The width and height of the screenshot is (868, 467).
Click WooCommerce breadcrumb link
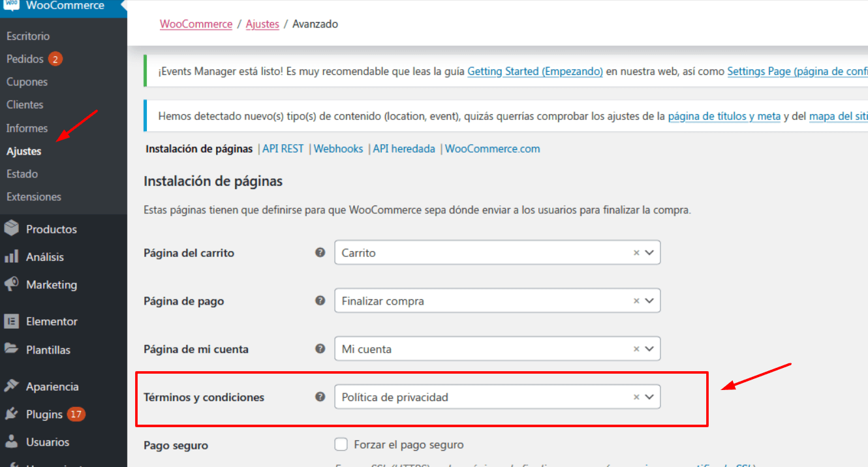(x=196, y=24)
